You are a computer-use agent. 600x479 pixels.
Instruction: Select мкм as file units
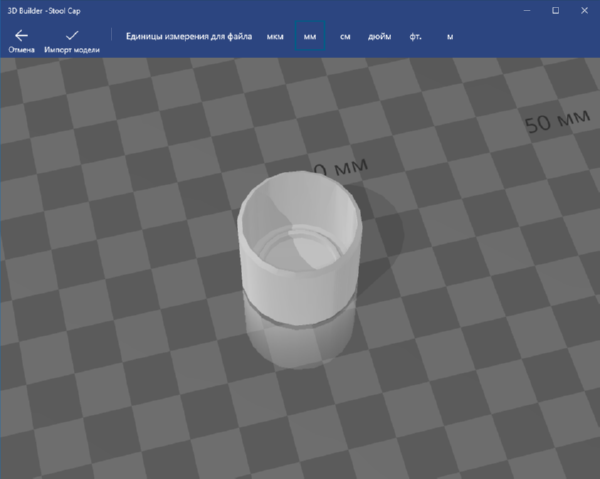click(x=275, y=37)
